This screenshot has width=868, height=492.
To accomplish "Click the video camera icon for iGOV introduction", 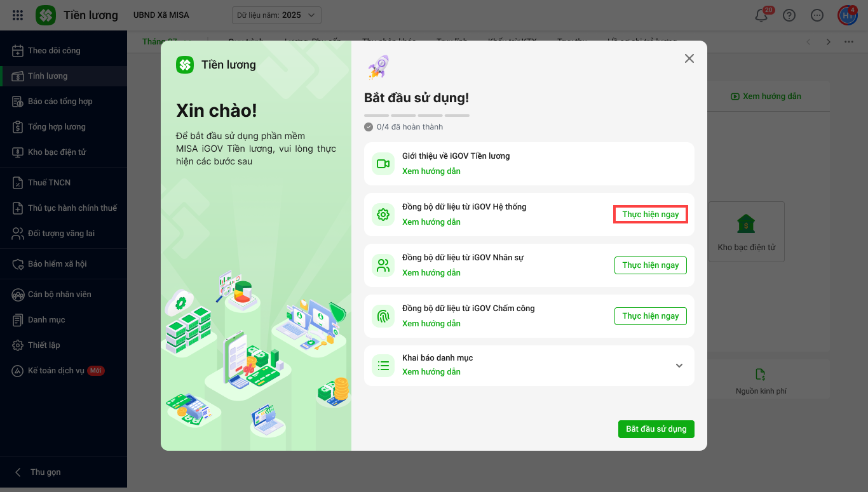I will coord(383,164).
